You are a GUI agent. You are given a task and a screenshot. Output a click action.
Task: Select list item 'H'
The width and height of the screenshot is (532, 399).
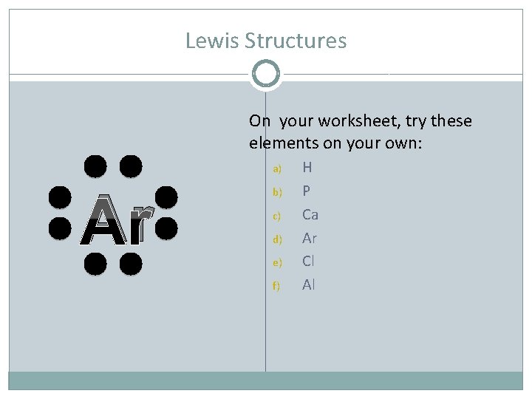307,168
